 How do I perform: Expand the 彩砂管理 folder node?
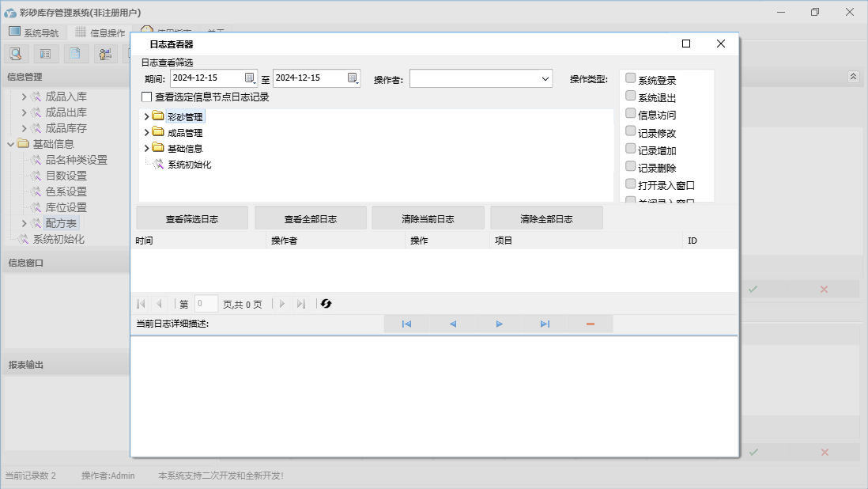click(146, 116)
